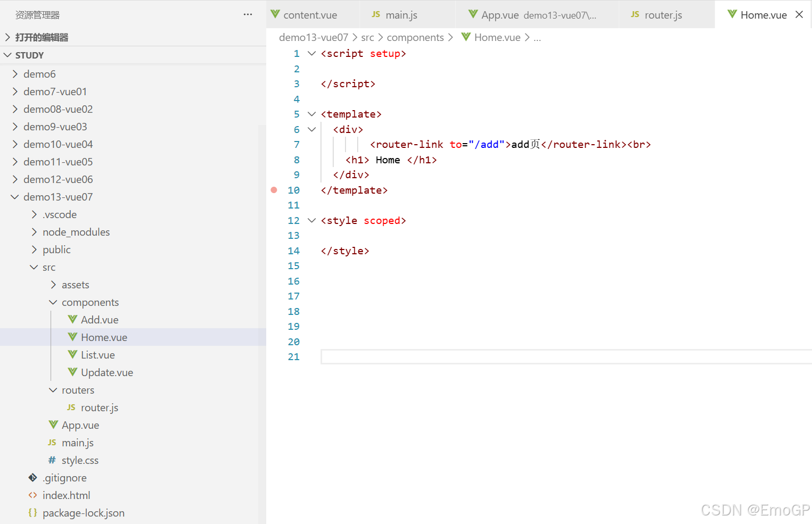This screenshot has width=812, height=524.
Task: Click the HTML icon beside index.html
Action: [x=32, y=495]
